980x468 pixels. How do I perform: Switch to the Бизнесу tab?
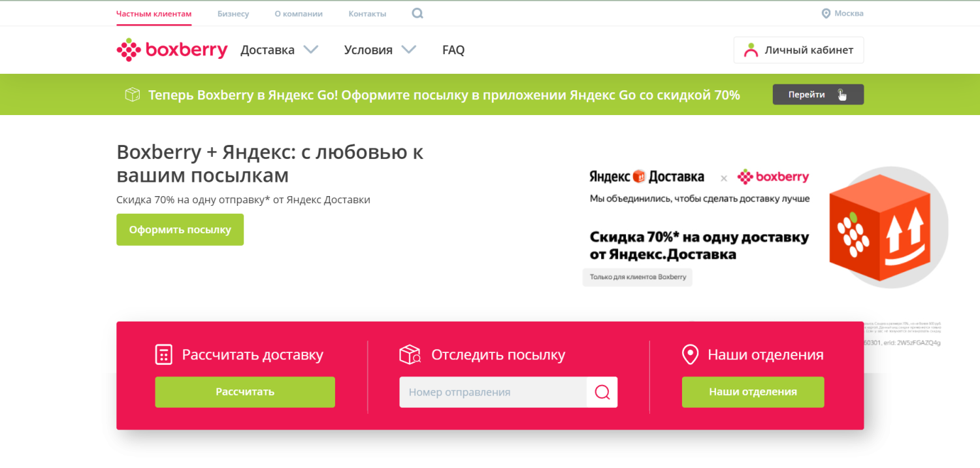point(233,14)
